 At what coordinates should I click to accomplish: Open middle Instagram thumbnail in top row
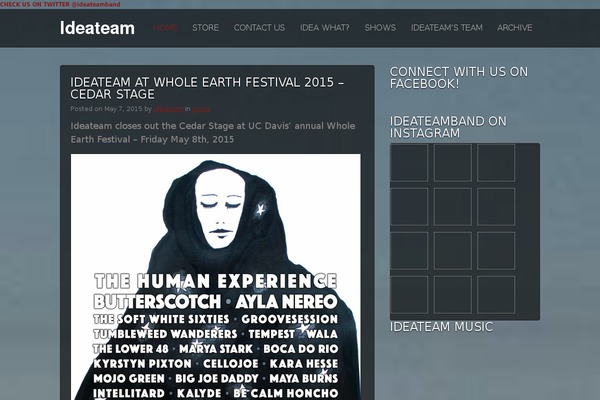click(x=453, y=163)
